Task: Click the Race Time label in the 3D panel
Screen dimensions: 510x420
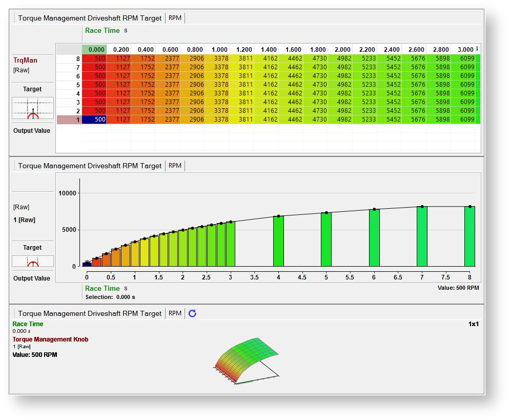Action: point(28,324)
